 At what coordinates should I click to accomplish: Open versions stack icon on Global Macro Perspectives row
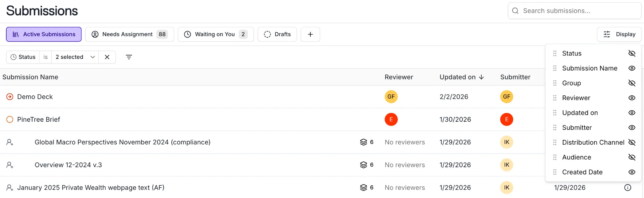364,142
